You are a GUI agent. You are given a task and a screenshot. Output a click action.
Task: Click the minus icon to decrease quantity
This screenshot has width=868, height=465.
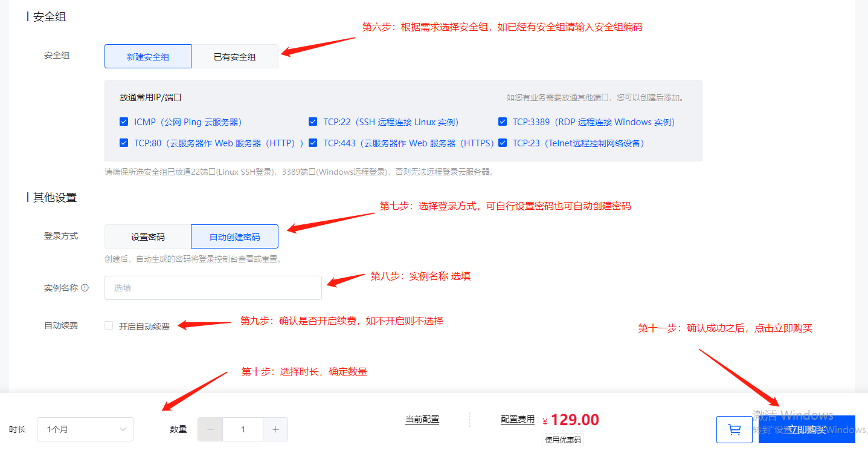(x=210, y=429)
